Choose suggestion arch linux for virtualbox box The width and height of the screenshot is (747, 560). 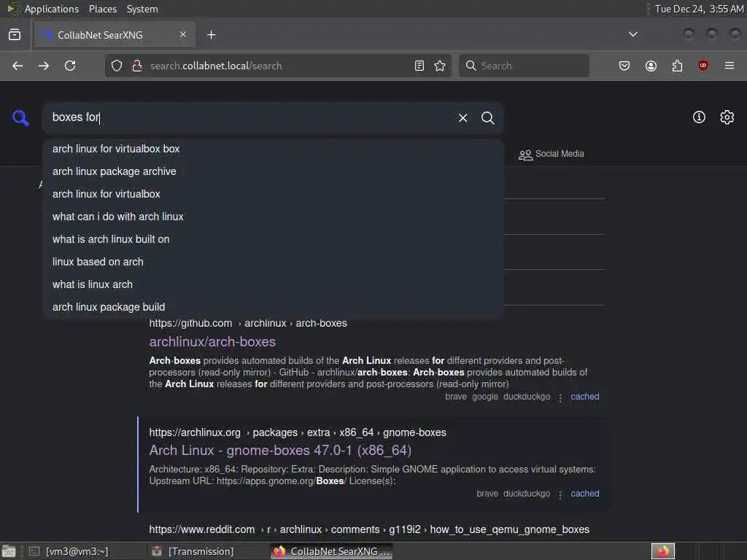[273, 149]
